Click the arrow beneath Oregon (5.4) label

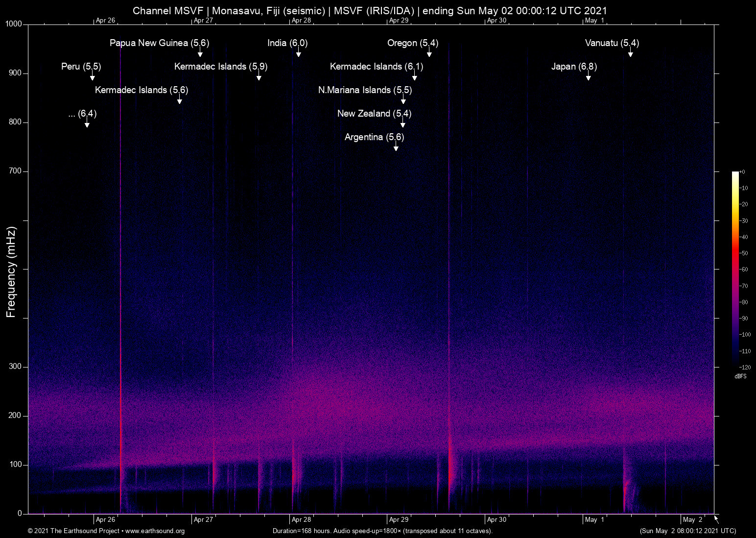point(429,53)
